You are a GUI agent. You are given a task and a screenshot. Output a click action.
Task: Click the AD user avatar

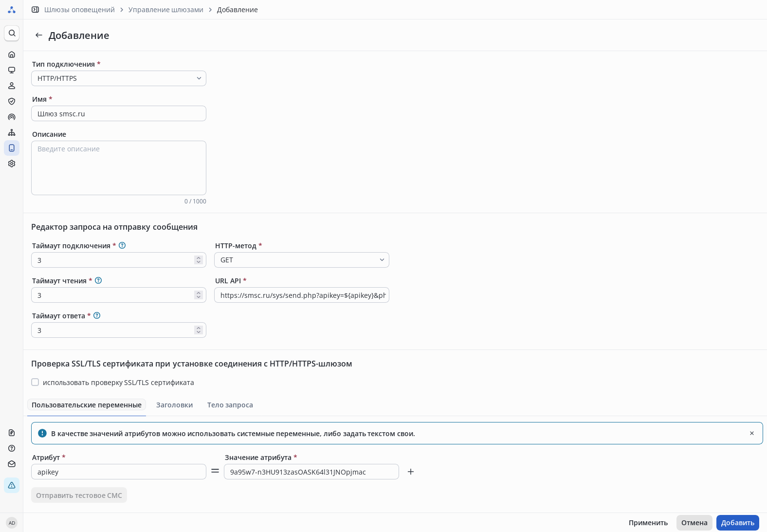pos(12,523)
